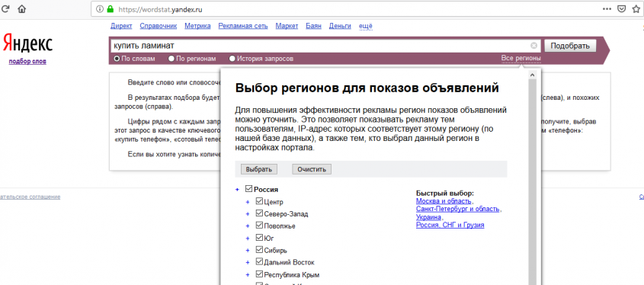Viewport: 644px width, 285px height.
Task: Uncheck the Северо-Запад checkbox
Action: 259,213
